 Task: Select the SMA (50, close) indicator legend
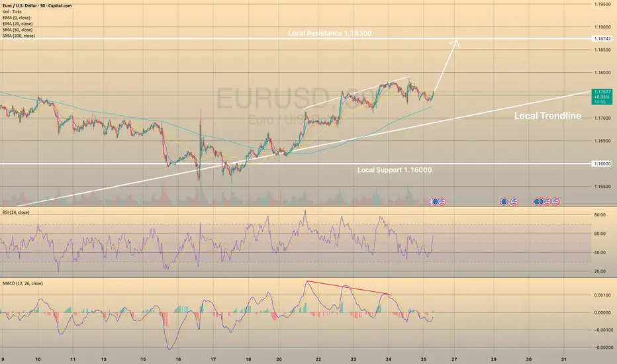pos(17,30)
